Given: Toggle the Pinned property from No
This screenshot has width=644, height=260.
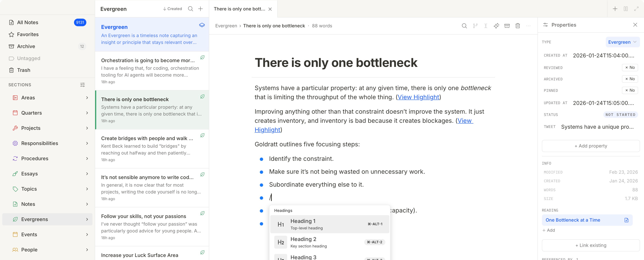Looking at the screenshot, I should (630, 90).
